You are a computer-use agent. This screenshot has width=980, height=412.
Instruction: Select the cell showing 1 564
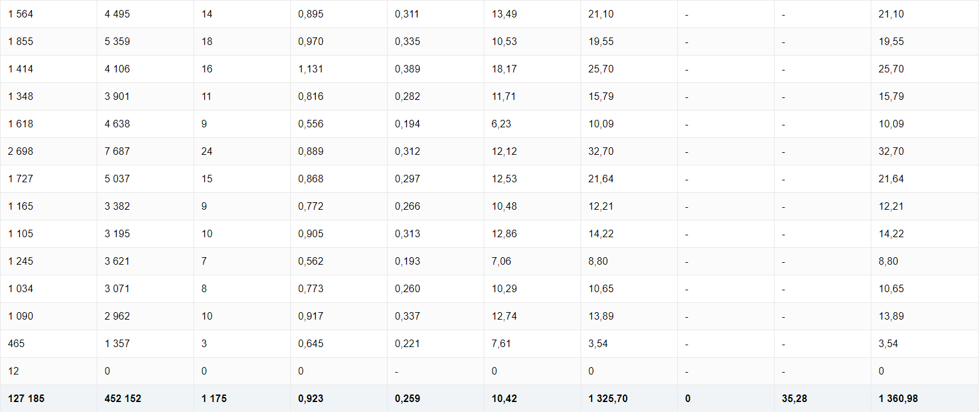pyautogui.click(x=49, y=14)
